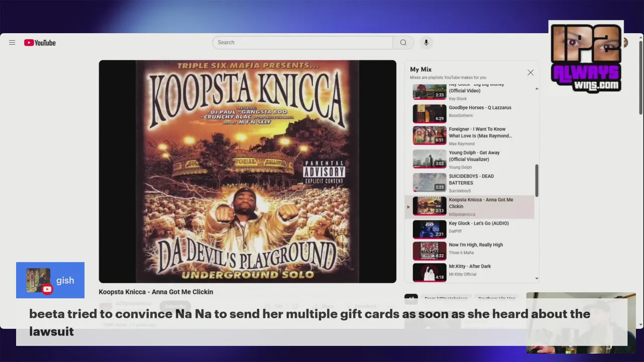Click 'Now I'm High, Really High' title
The height and width of the screenshot is (362, 644).
pyautogui.click(x=476, y=245)
